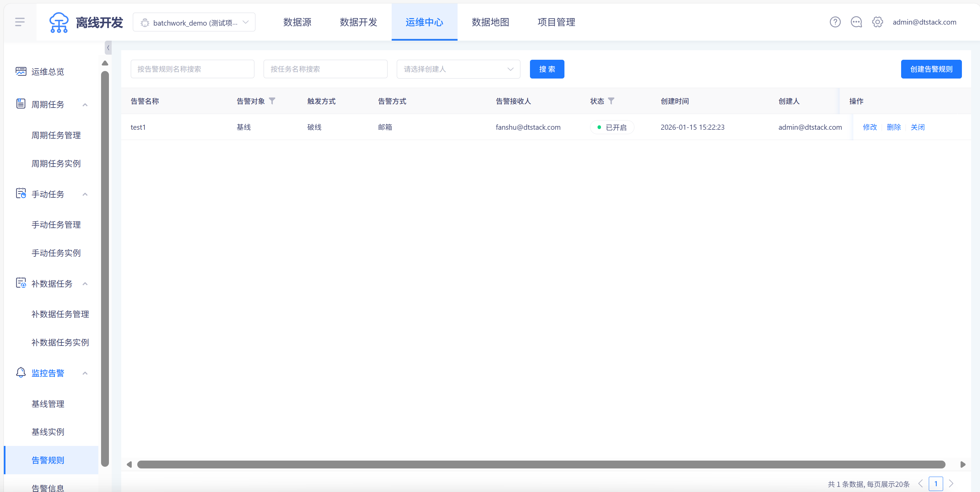Select 告警规则 in the sidebar
980x492 pixels.
click(51, 460)
